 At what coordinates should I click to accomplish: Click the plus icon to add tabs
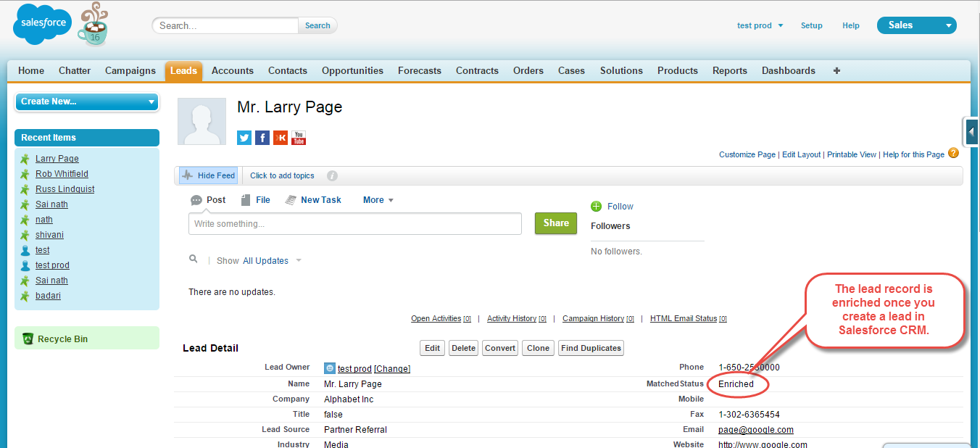click(837, 71)
